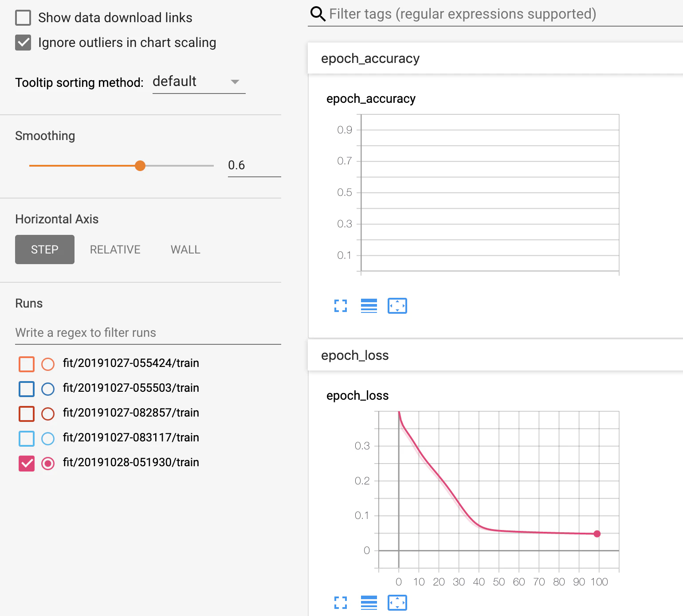683x616 pixels.
Task: Enable run fit/20191027-082857/train checkbox
Action: [27, 413]
